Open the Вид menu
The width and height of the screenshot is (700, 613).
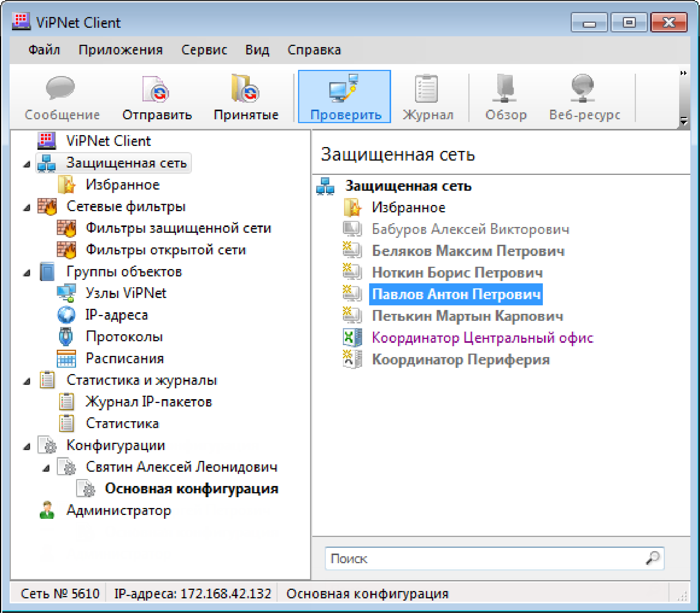(257, 50)
